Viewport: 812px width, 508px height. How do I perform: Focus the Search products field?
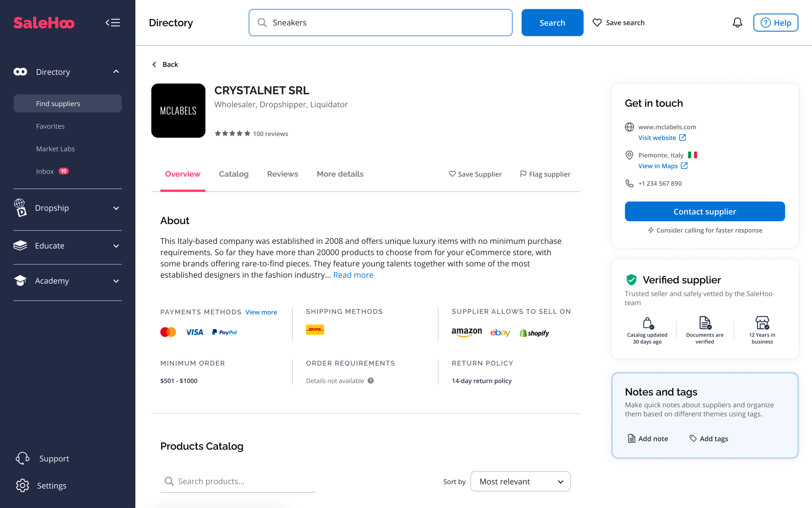pyautogui.click(x=238, y=481)
